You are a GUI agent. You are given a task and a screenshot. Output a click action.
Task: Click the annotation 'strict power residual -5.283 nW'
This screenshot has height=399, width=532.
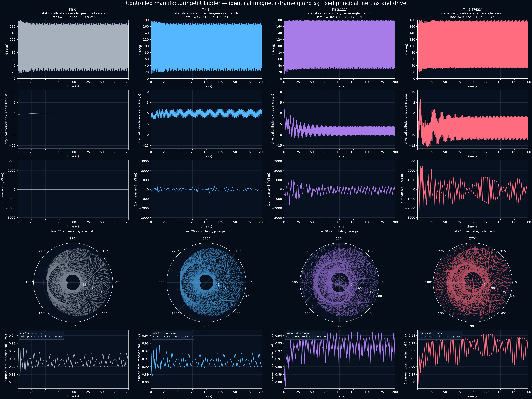click(173, 337)
